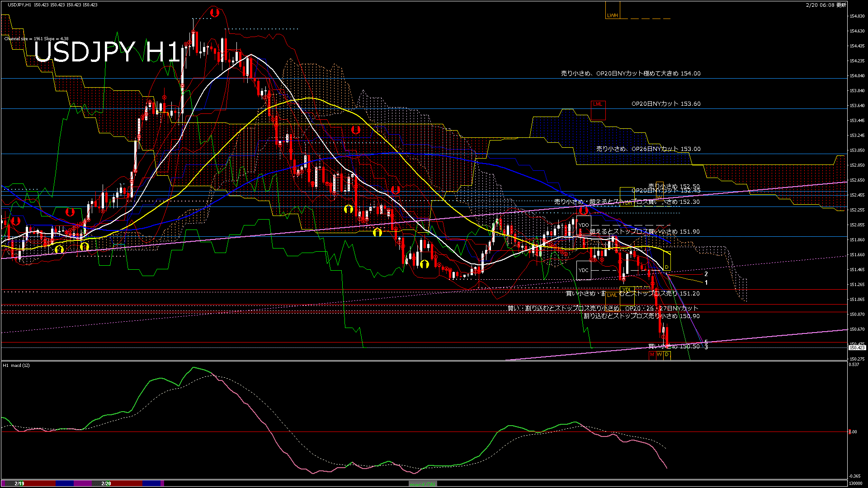Image resolution: width=868 pixels, height=488 pixels.
Task: Click the 0.537 MACD scale value
Action: (854, 365)
